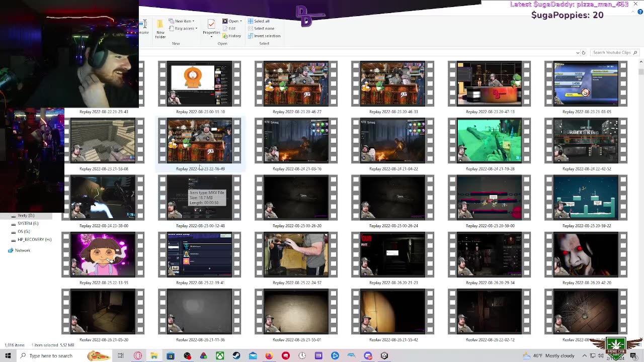The width and height of the screenshot is (644, 362).
Task: Select the Replay 2022-08-24 22-42-52 video thumbnail
Action: (x=586, y=141)
